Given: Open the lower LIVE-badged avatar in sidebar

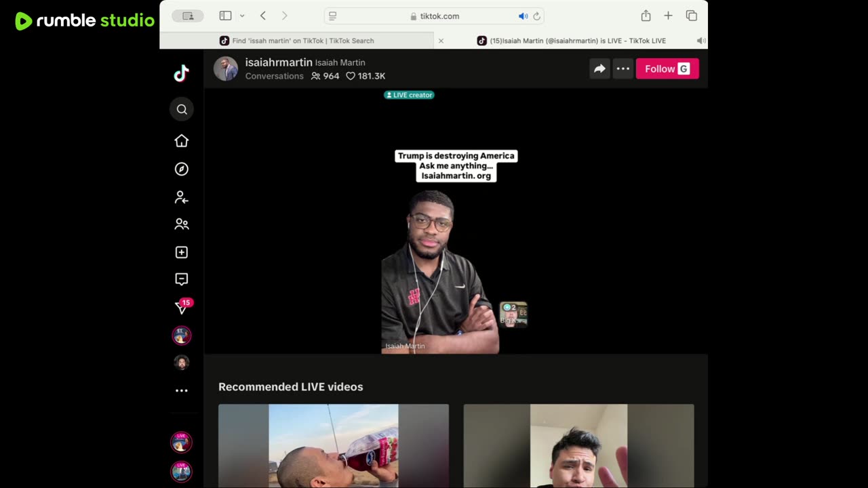Looking at the screenshot, I should [181, 471].
